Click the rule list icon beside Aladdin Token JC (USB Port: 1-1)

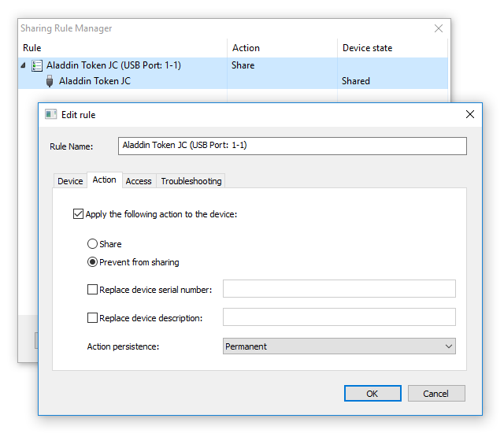pos(37,65)
